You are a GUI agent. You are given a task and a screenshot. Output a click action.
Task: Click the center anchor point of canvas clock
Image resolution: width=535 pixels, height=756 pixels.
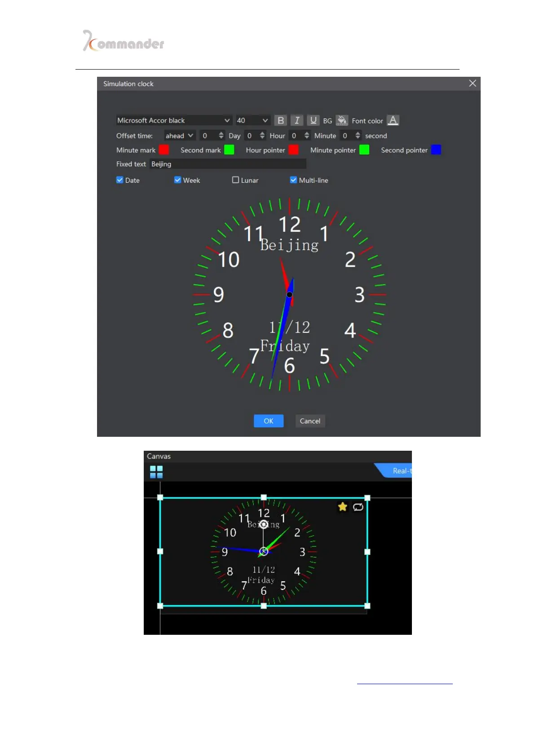coord(264,551)
